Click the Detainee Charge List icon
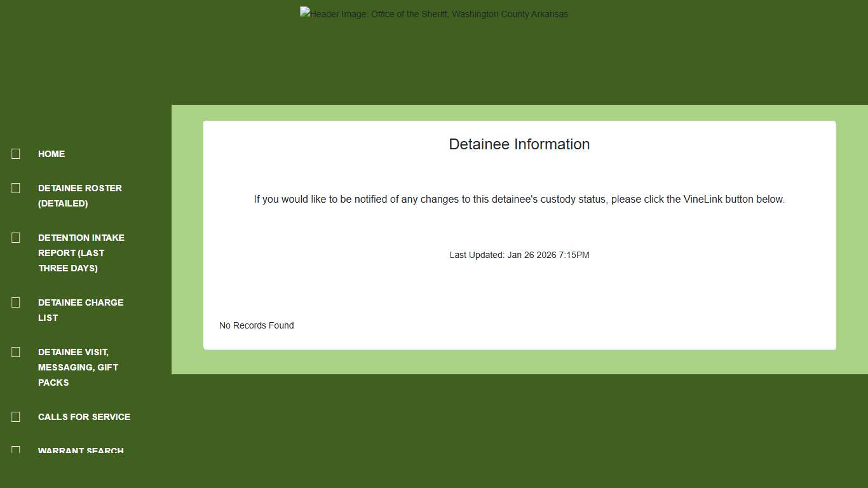This screenshot has height=488, width=868. point(15,302)
